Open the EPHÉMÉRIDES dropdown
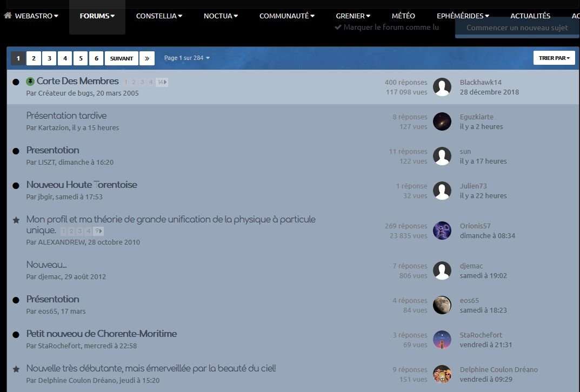The image size is (580, 392). pos(463,16)
